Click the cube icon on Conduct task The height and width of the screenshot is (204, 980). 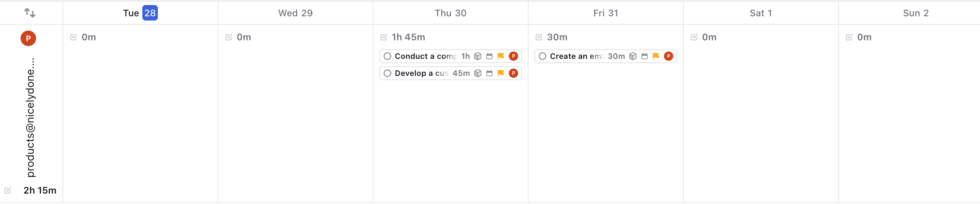[478, 56]
